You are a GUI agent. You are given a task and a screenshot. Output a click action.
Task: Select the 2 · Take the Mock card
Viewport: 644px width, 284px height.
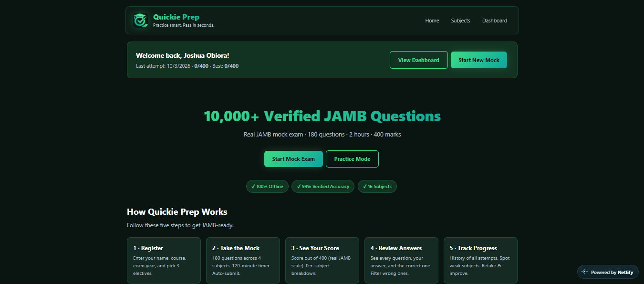coord(243,261)
